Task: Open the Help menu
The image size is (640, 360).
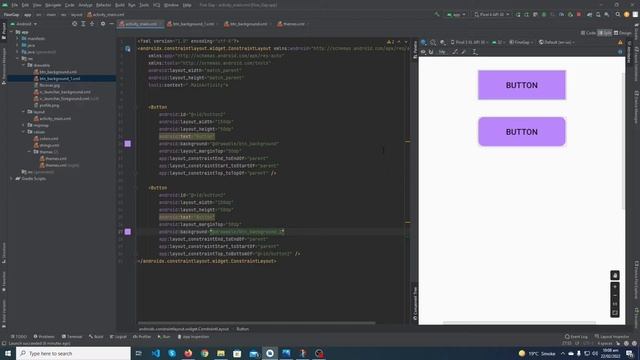Action: (x=187, y=5)
